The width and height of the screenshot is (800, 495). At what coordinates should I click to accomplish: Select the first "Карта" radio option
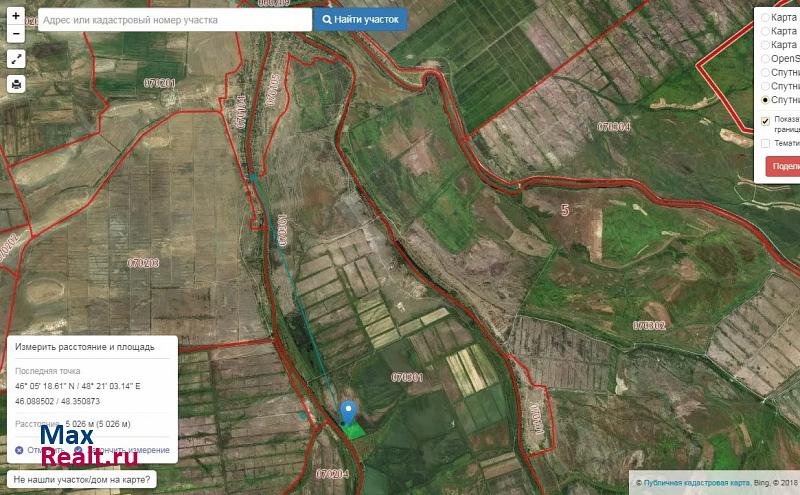(766, 17)
